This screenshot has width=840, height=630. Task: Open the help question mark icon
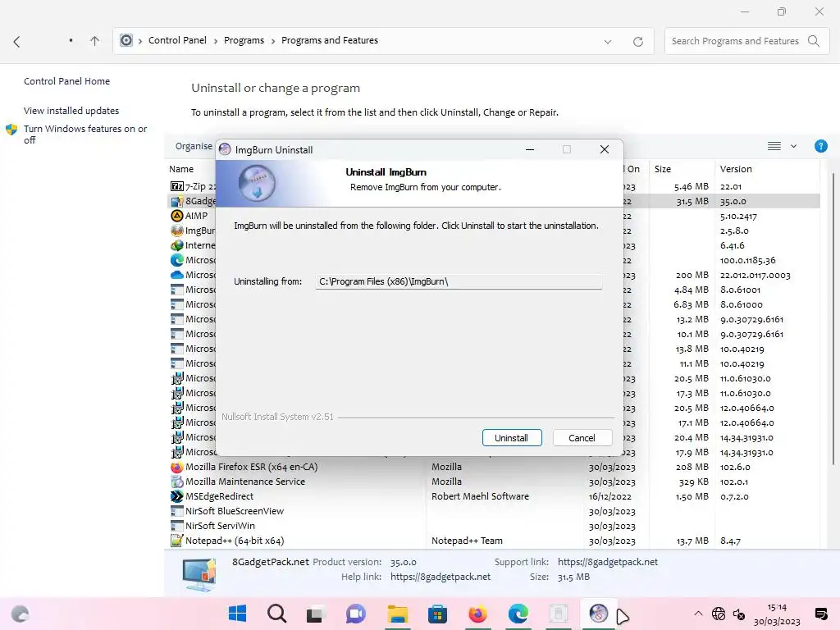click(x=820, y=146)
